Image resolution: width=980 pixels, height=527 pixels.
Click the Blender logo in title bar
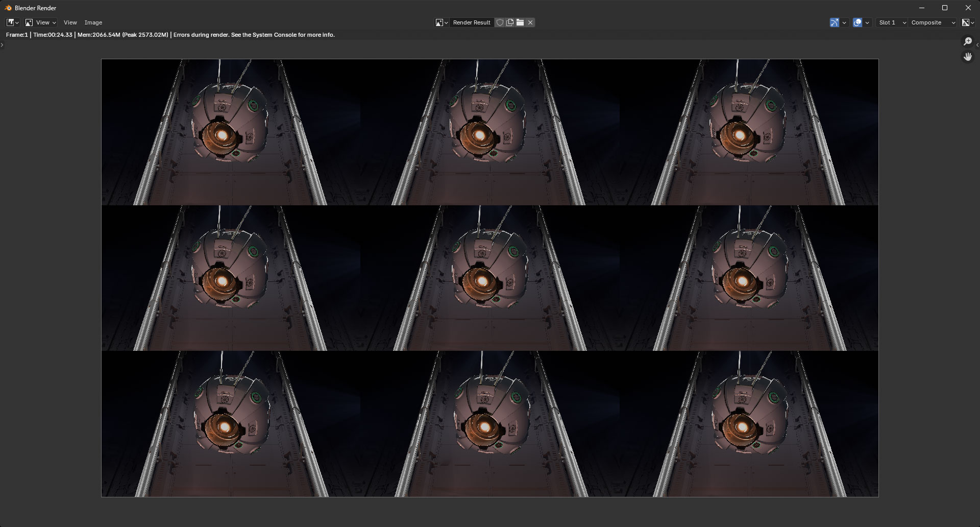[8, 8]
